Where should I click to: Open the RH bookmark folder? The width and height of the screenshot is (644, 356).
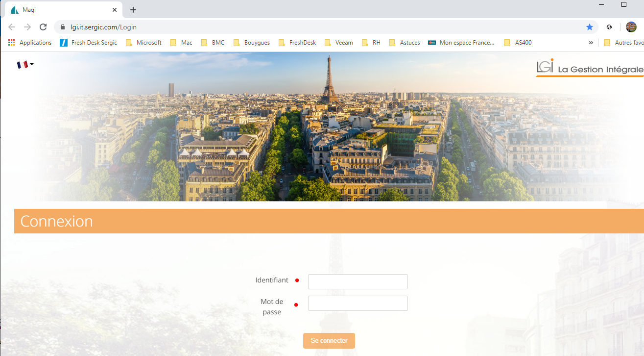point(371,43)
